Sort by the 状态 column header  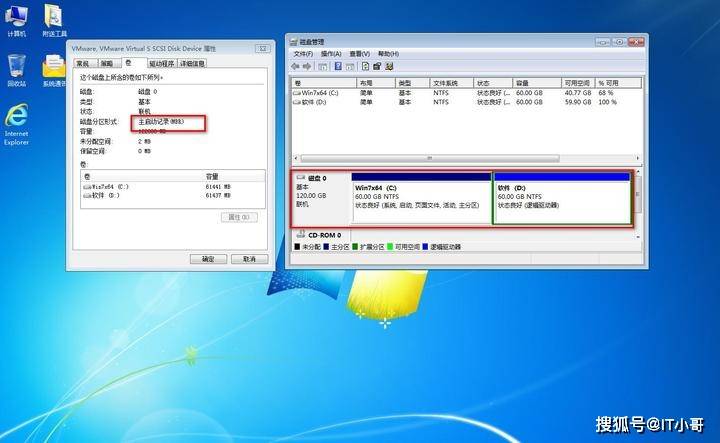point(493,83)
